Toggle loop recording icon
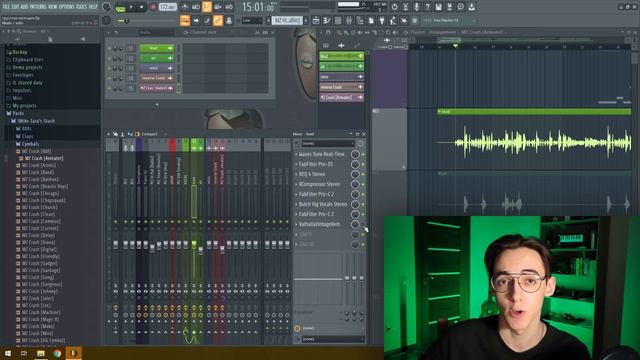 click(x=229, y=7)
